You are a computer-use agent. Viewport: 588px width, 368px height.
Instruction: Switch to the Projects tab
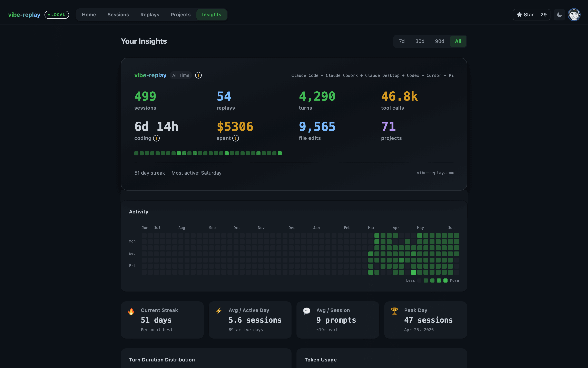tap(180, 15)
